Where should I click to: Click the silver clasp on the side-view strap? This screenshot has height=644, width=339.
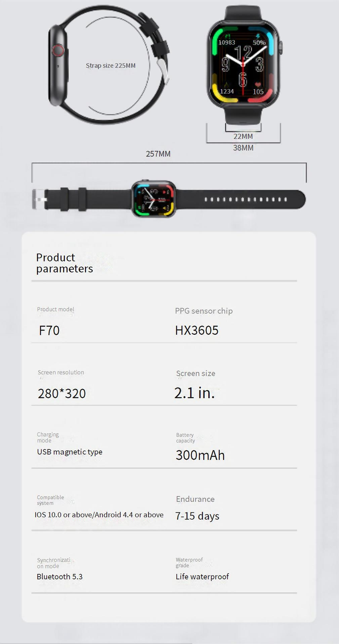163,69
